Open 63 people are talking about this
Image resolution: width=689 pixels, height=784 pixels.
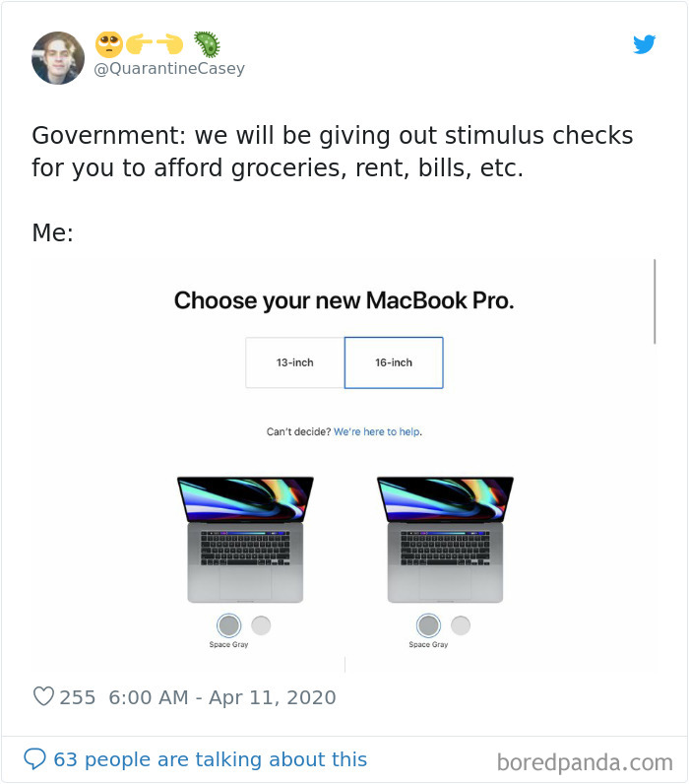[211, 759]
